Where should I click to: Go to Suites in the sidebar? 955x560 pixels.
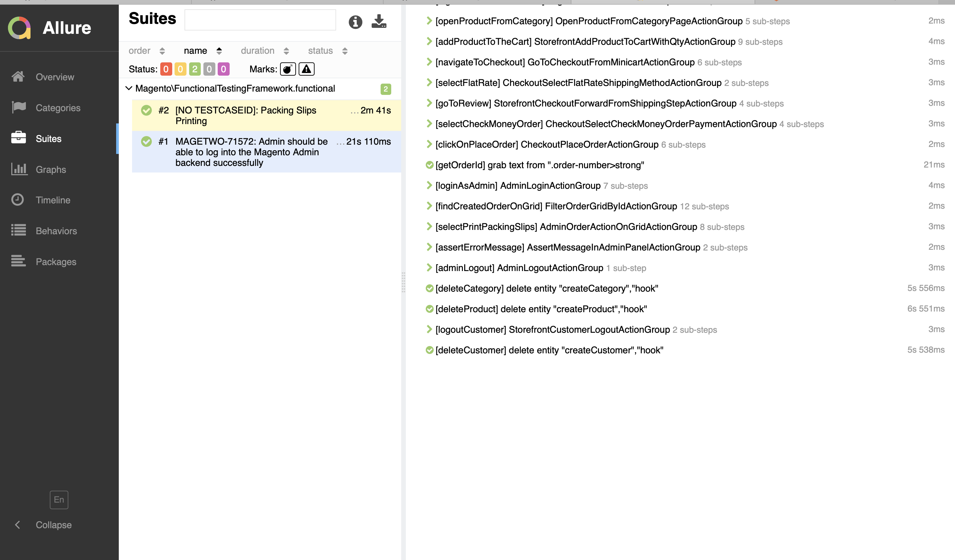point(48,139)
